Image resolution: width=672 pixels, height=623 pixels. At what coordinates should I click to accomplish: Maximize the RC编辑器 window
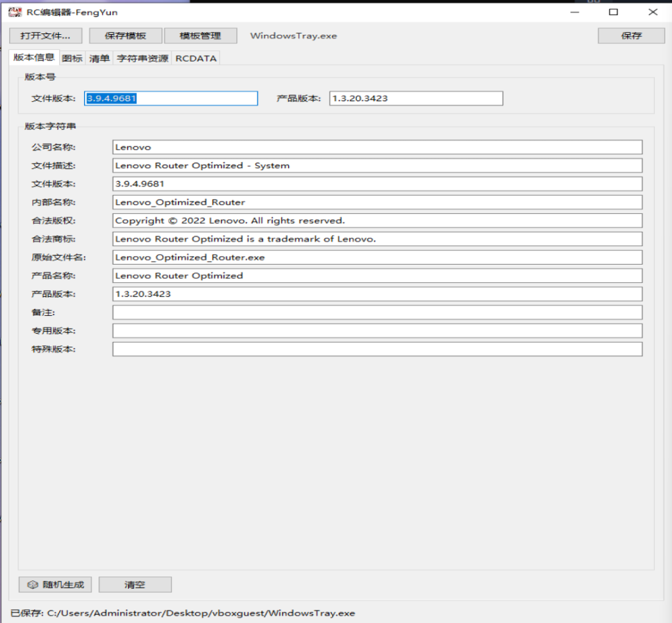[x=614, y=12]
